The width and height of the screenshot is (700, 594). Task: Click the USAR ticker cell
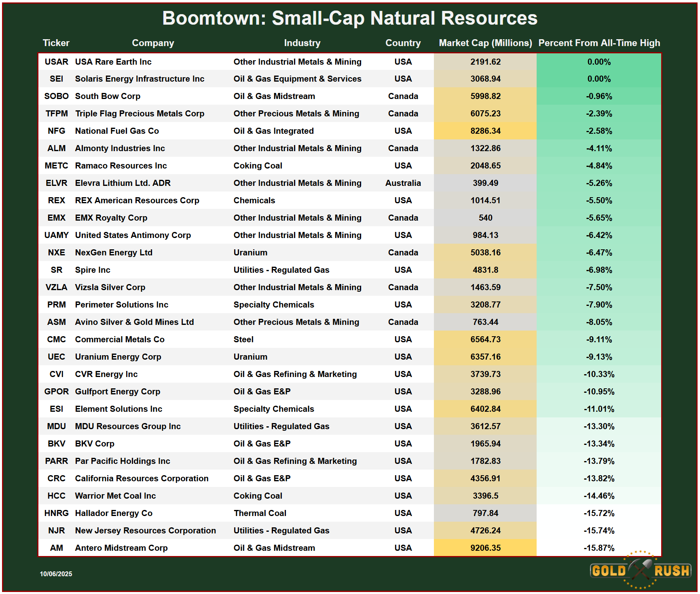56,62
